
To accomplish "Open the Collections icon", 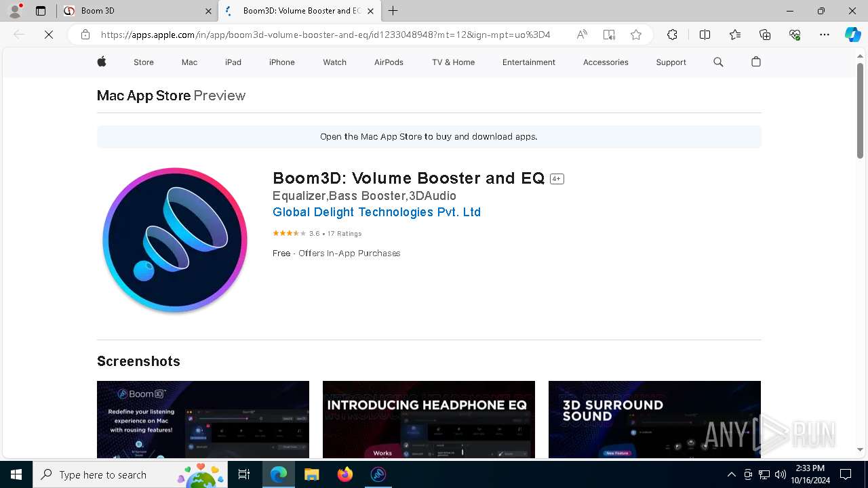I will [765, 35].
